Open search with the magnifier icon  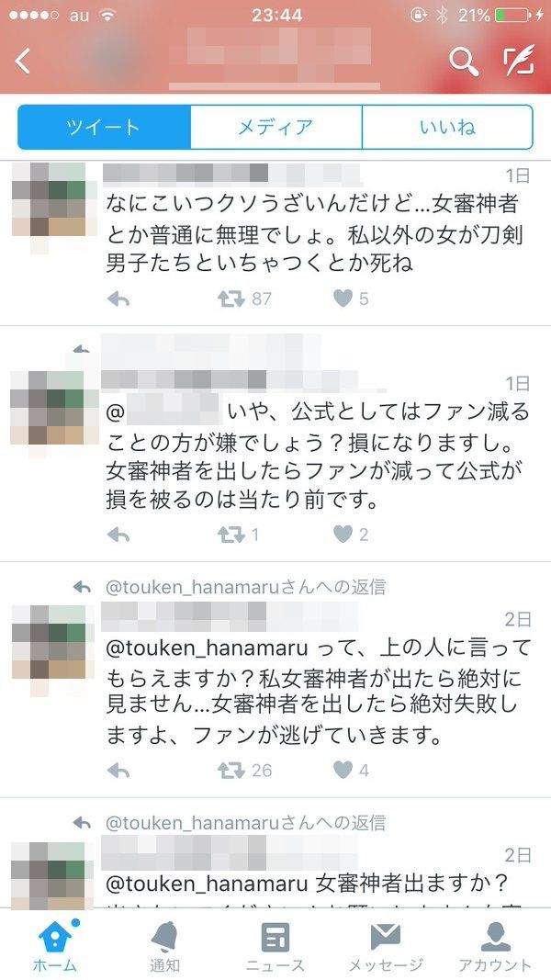tap(464, 62)
